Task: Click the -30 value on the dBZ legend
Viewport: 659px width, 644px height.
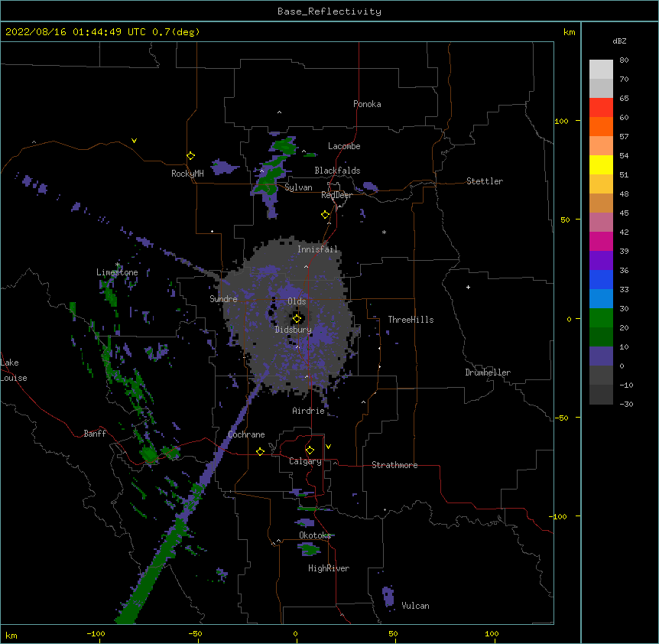Action: (x=626, y=404)
